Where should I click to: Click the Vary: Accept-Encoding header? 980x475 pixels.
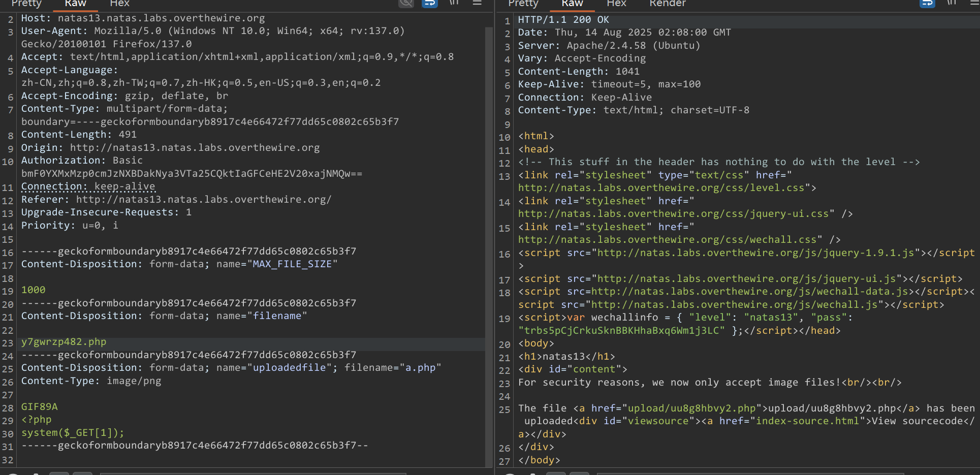(582, 58)
